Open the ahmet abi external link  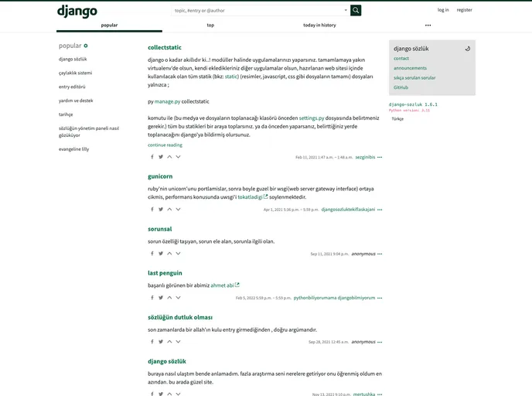[x=225, y=285]
